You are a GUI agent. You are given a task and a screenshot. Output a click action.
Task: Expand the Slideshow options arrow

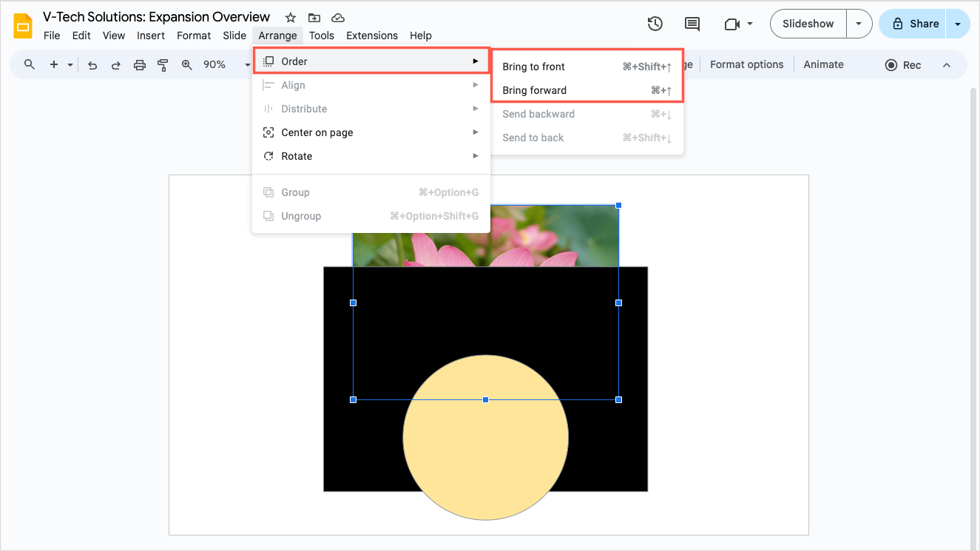(859, 24)
